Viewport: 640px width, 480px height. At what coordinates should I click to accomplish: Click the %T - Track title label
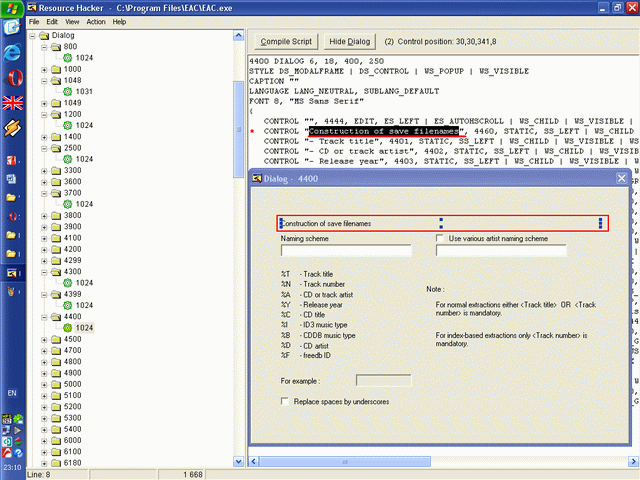[x=307, y=274]
